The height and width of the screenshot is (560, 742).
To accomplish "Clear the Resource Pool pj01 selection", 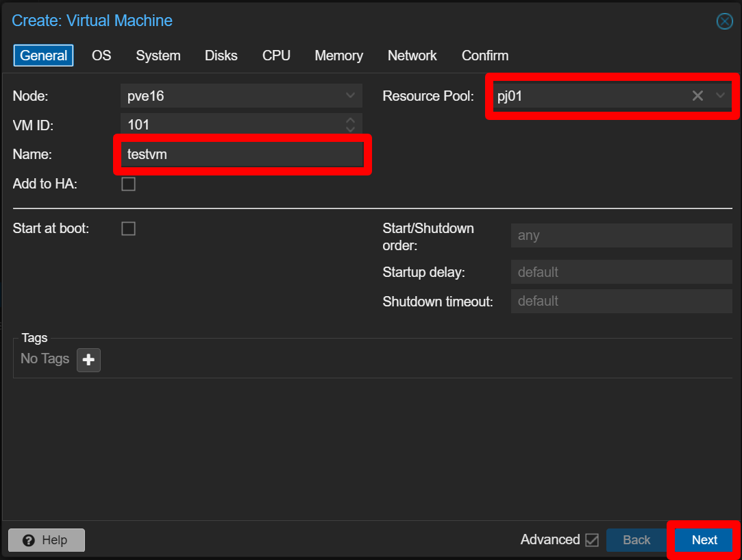I will click(x=697, y=96).
